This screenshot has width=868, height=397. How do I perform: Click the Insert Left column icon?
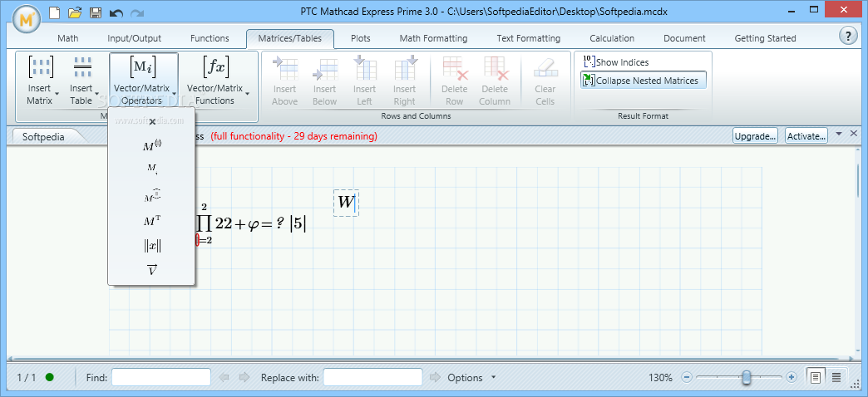(364, 68)
